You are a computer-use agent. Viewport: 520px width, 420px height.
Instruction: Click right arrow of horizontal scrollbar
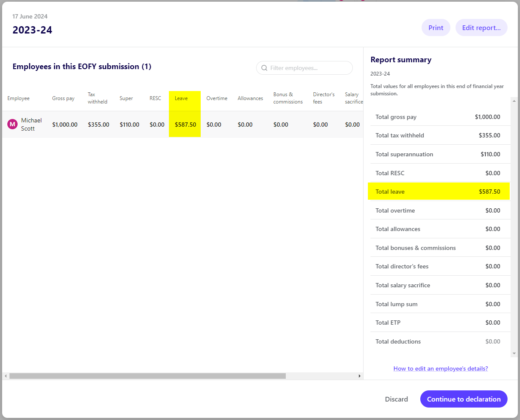click(360, 376)
